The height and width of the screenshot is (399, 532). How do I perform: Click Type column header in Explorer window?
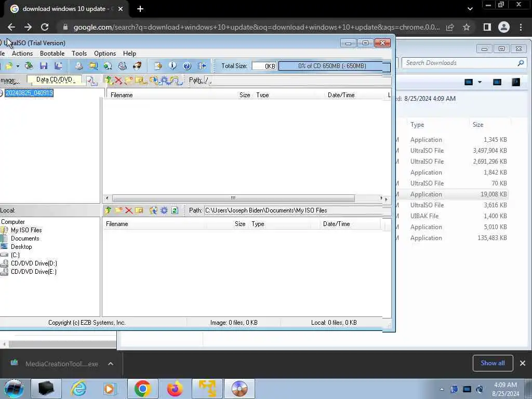417,125
